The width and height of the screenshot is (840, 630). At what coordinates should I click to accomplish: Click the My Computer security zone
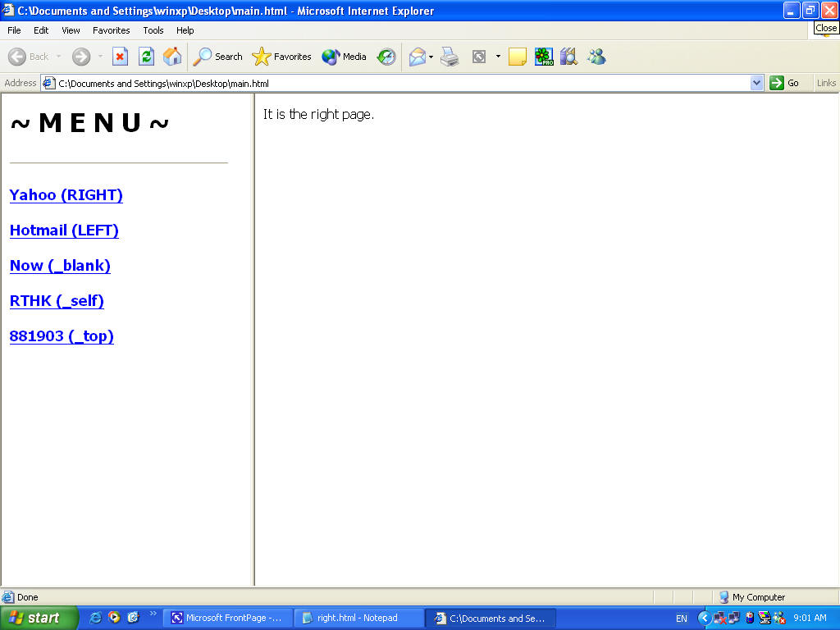(x=751, y=597)
